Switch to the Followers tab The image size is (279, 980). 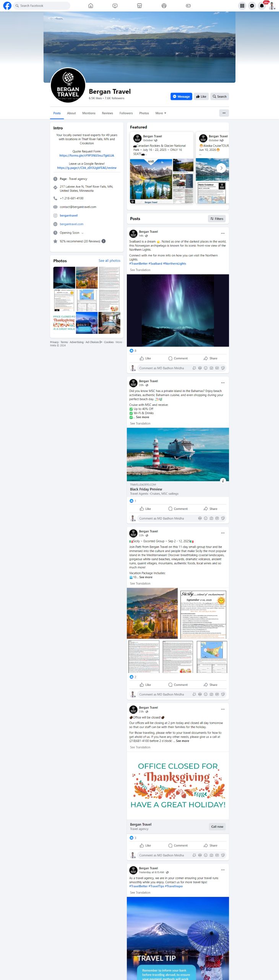126,113
